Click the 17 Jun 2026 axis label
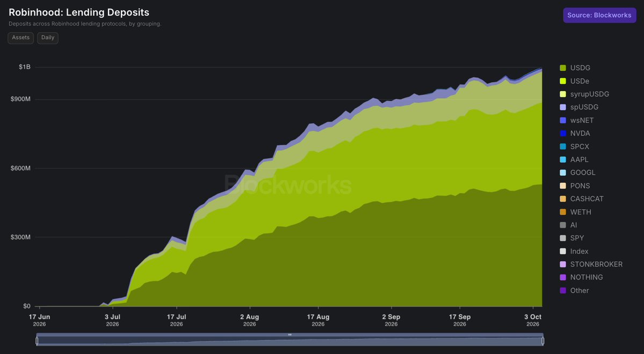 pos(39,320)
